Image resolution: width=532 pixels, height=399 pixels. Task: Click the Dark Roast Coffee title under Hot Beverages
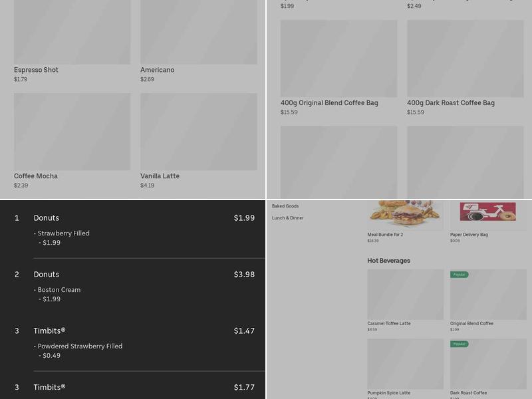[468, 393]
